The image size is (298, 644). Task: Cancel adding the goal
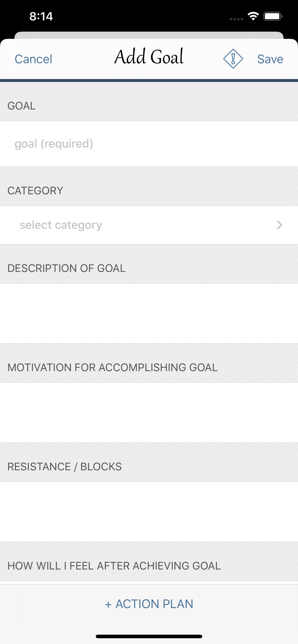(33, 59)
